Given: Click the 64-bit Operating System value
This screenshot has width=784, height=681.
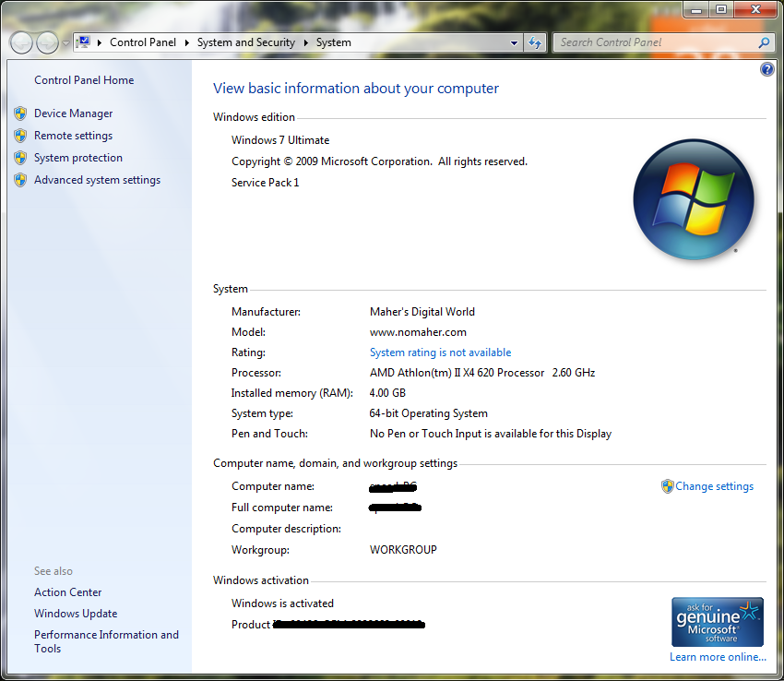Looking at the screenshot, I should (x=429, y=413).
